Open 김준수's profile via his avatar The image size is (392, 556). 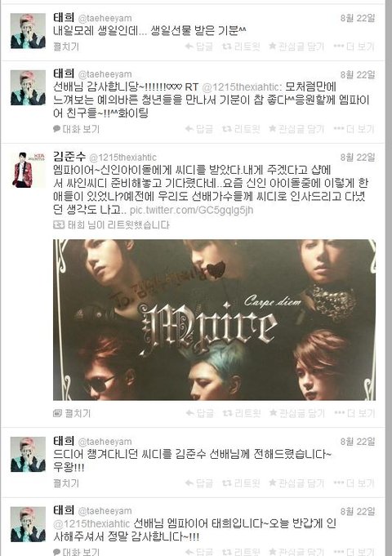point(28,170)
